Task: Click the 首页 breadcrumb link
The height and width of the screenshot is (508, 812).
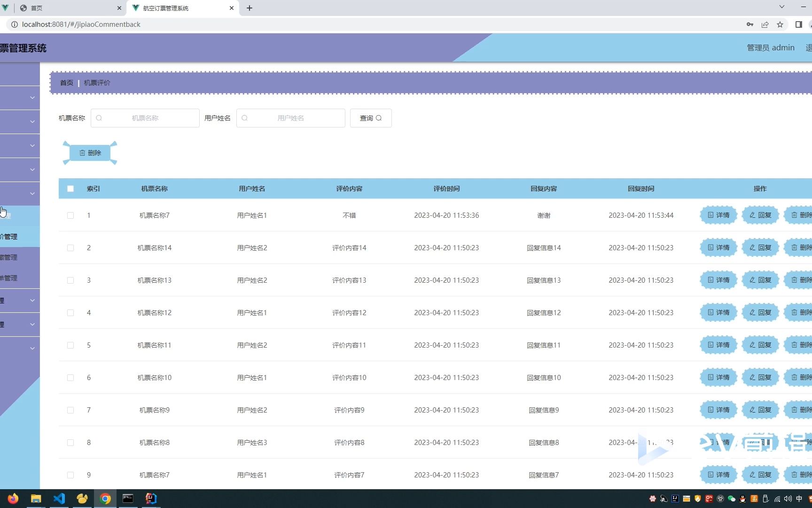Action: 66,82
